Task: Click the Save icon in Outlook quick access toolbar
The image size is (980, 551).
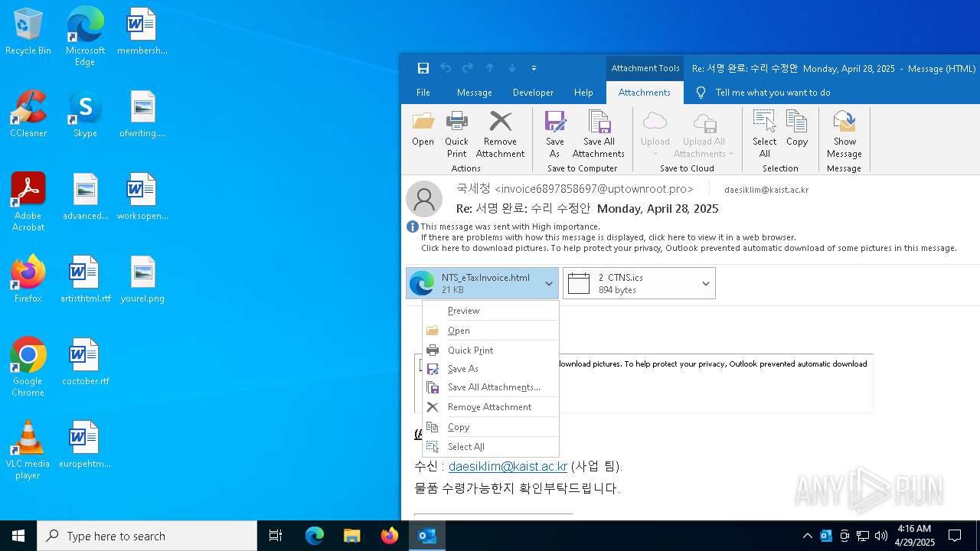Action: [423, 68]
